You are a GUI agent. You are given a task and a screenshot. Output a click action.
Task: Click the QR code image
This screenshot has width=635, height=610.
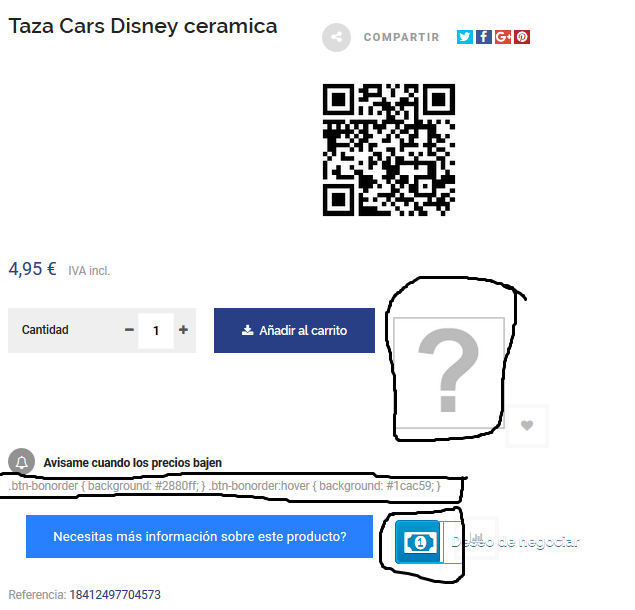pyautogui.click(x=389, y=150)
